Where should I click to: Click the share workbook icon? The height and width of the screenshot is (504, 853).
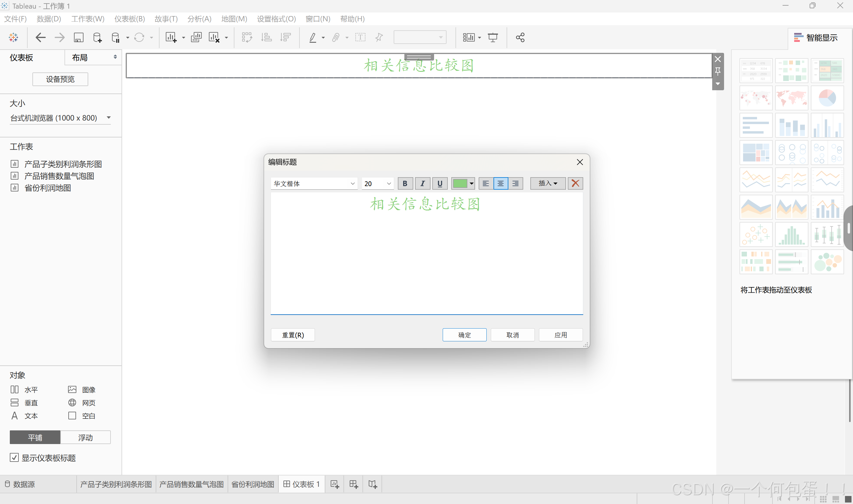(x=520, y=37)
